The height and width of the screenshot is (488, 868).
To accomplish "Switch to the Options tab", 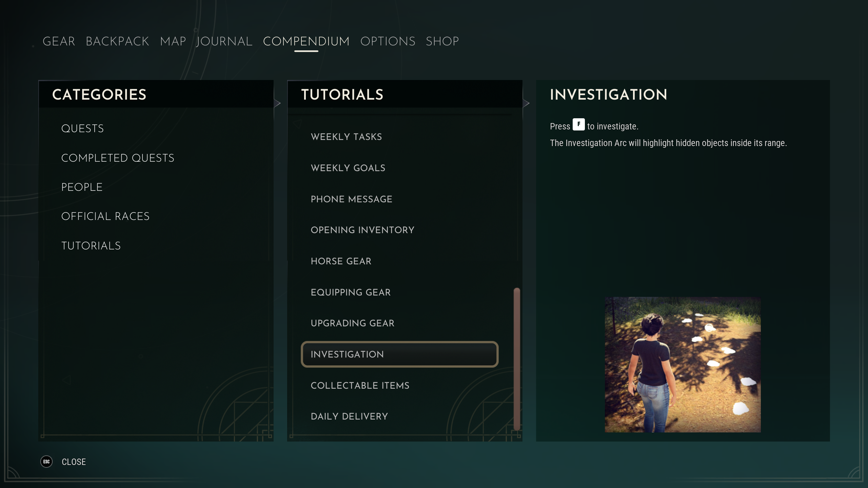I will [388, 41].
